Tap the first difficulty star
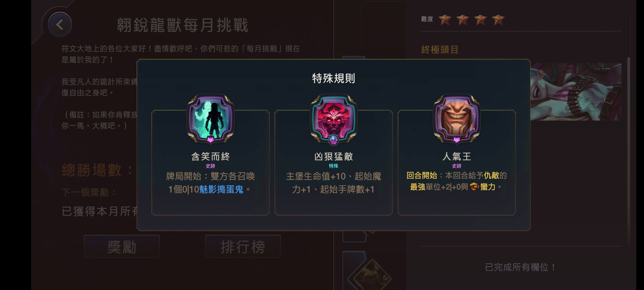Screen dimensions: 644x290 [445, 20]
